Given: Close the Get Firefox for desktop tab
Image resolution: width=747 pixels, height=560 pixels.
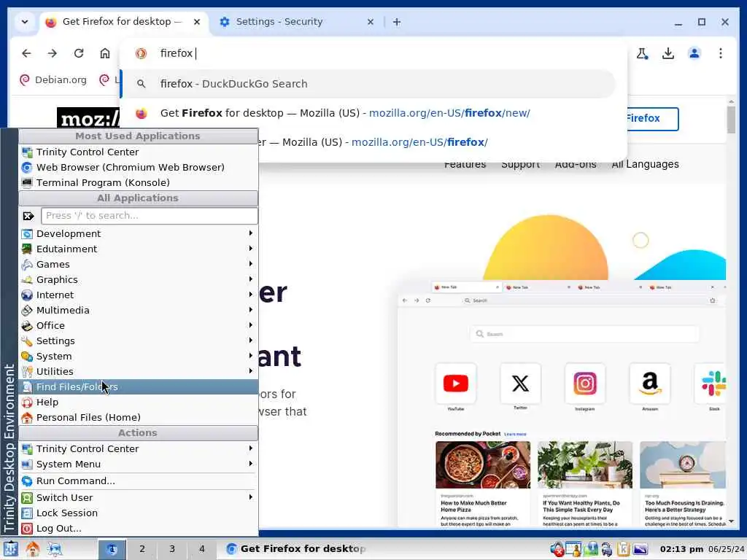Looking at the screenshot, I should point(197,22).
